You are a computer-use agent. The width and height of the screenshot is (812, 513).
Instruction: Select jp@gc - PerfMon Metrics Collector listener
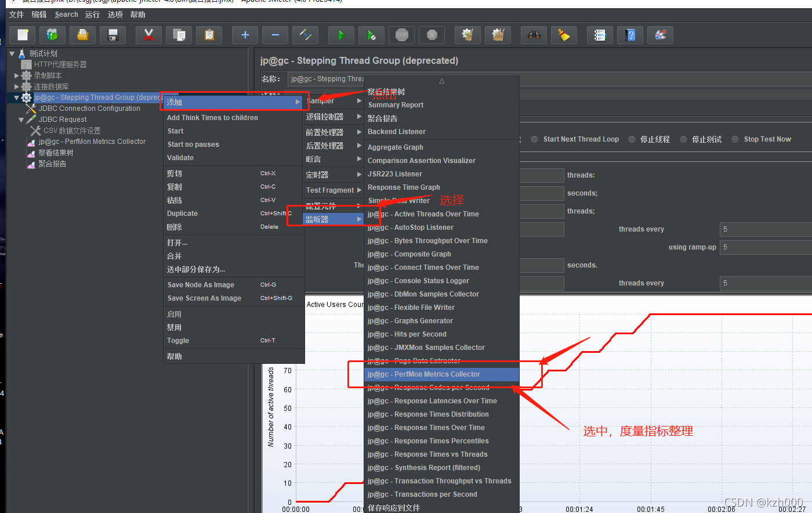pyautogui.click(x=441, y=374)
